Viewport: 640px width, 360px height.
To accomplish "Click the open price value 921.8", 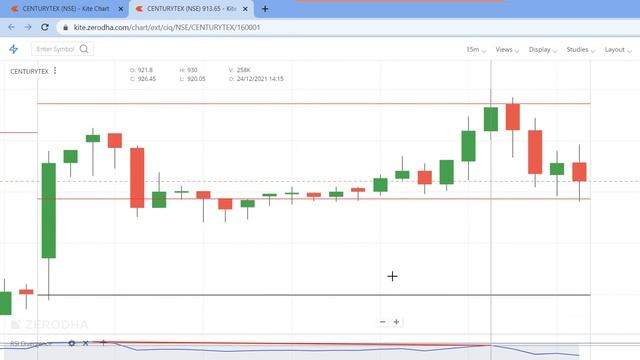I will coord(145,70).
